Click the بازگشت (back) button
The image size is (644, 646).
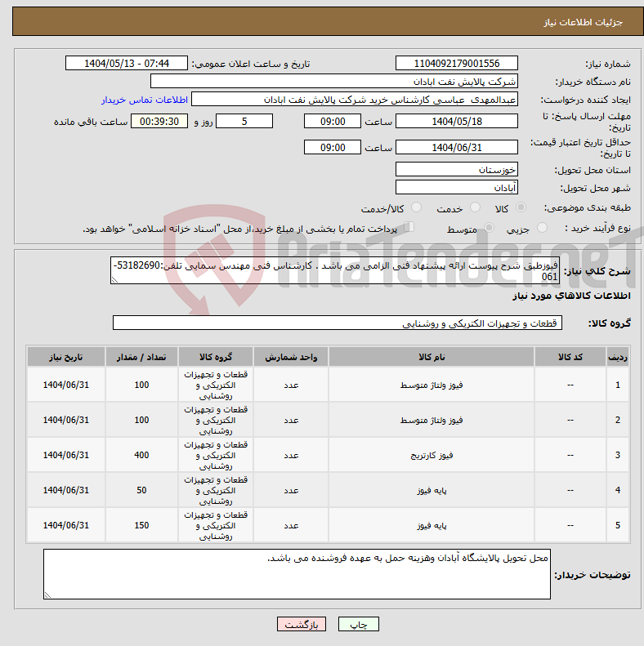click(x=302, y=624)
